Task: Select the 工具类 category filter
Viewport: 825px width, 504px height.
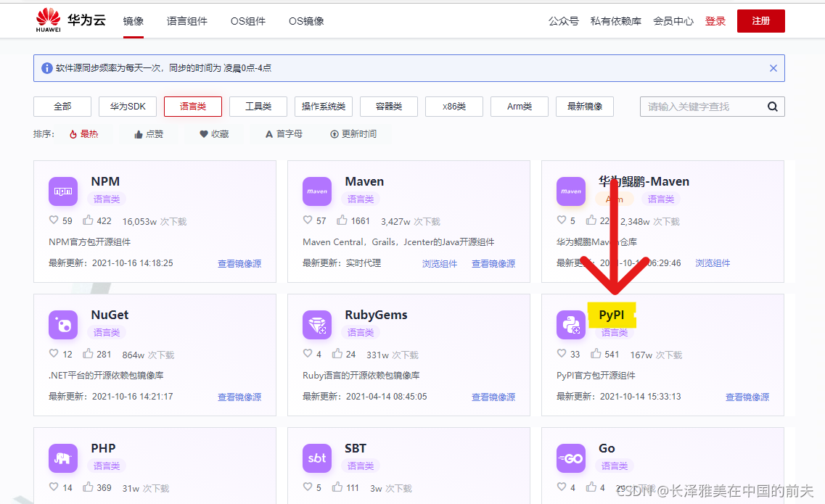Action: click(x=258, y=107)
